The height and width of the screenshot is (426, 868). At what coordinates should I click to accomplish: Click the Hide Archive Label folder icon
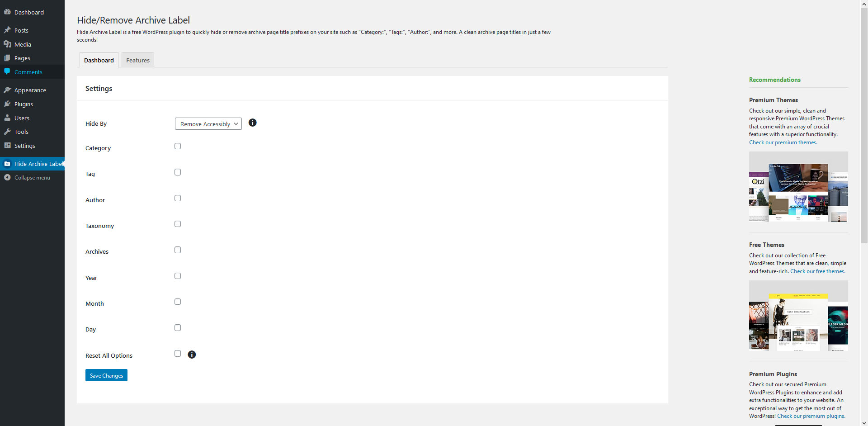pyautogui.click(x=7, y=164)
